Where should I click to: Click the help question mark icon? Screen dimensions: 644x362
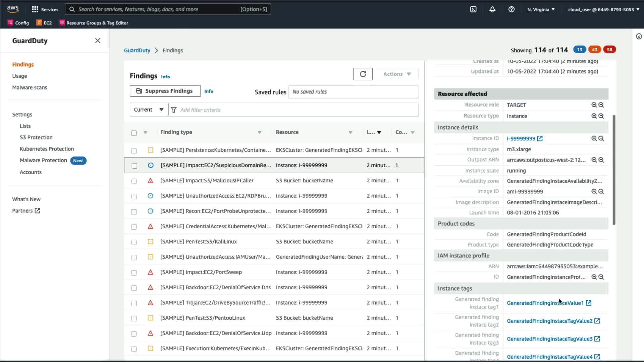point(511,9)
